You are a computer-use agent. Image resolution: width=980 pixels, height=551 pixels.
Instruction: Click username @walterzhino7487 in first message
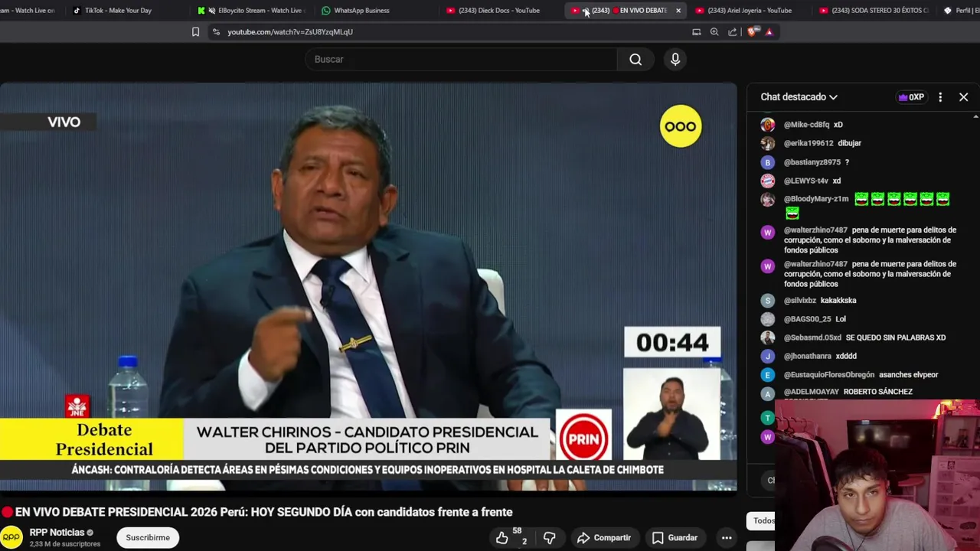[x=815, y=230]
